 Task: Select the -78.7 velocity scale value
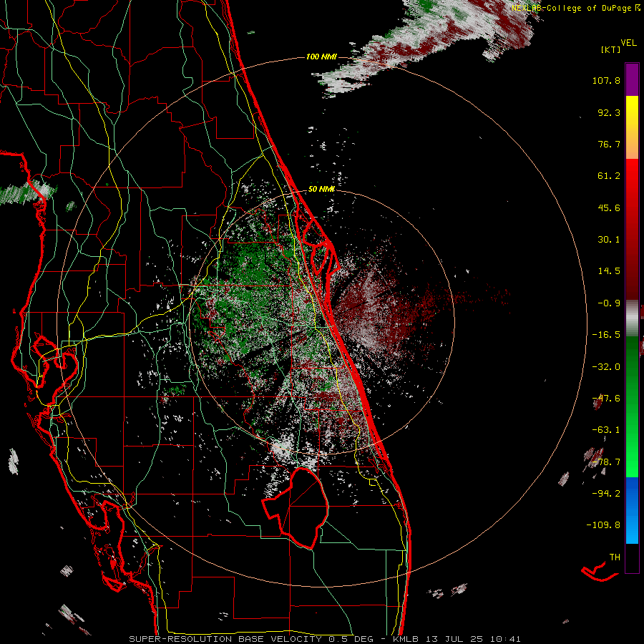pos(606,462)
